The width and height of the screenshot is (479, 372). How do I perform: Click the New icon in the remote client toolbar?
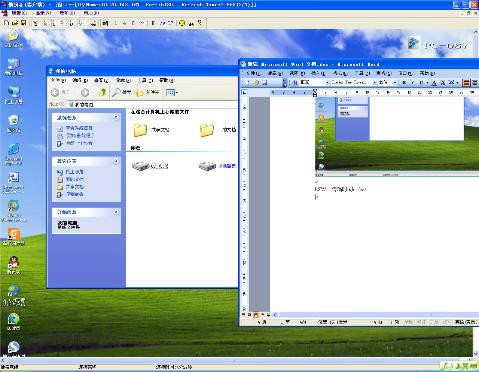pyautogui.click(x=6, y=23)
